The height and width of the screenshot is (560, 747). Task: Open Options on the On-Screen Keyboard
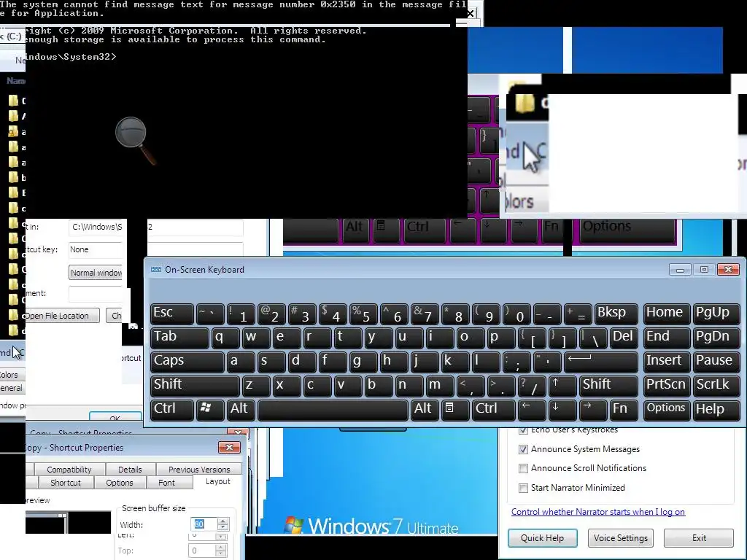666,410
